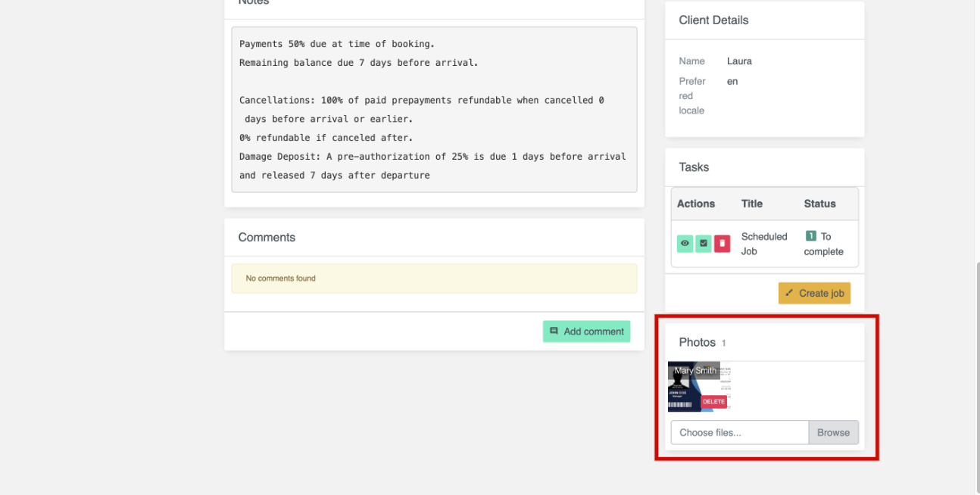Click the Title column header in Tasks
980x495 pixels.
click(751, 204)
